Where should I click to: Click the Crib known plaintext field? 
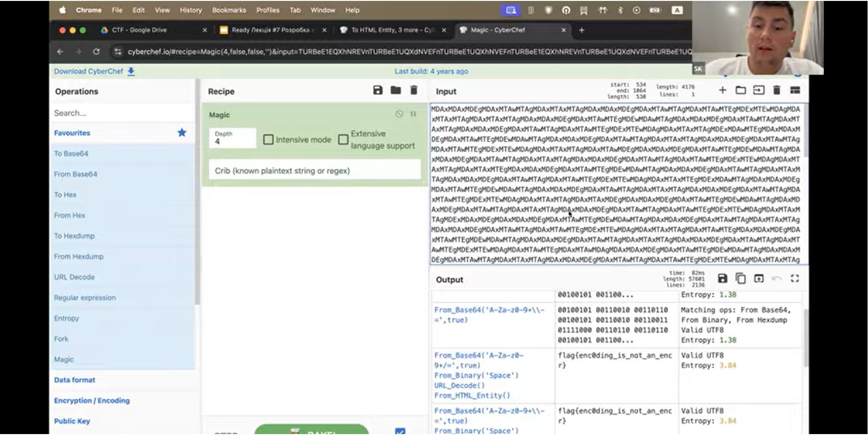click(x=314, y=171)
